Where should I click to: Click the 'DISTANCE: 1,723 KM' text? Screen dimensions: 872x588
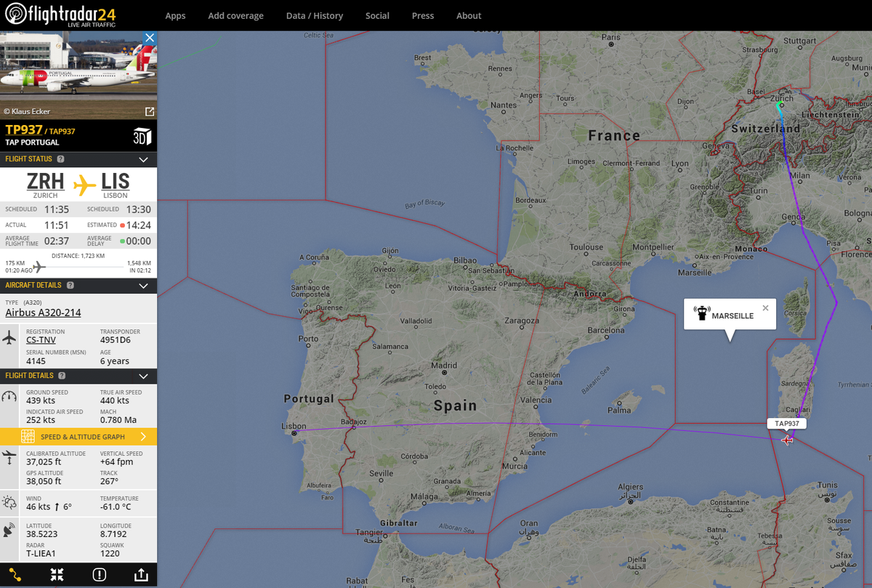(78, 256)
